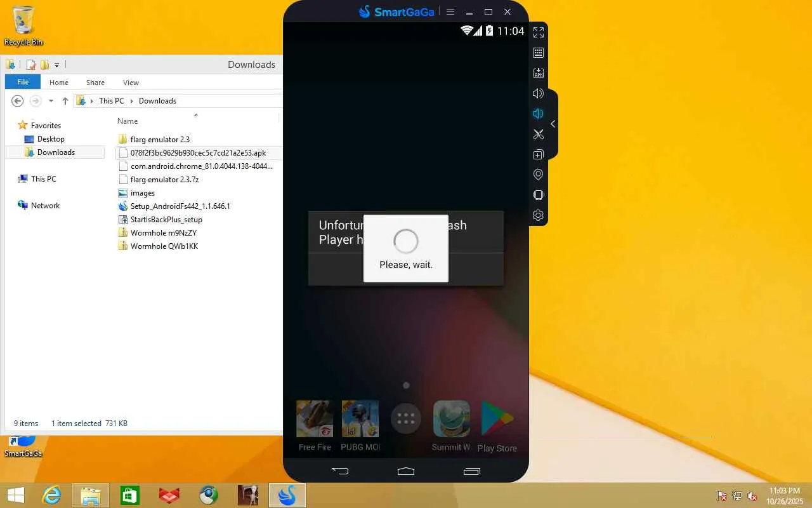Click the scissors screenshot icon in SmartGaGa sidebar
The height and width of the screenshot is (508, 812).
click(538, 134)
